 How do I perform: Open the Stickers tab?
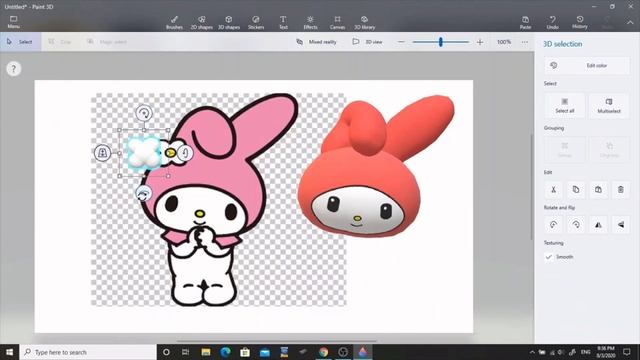click(256, 22)
